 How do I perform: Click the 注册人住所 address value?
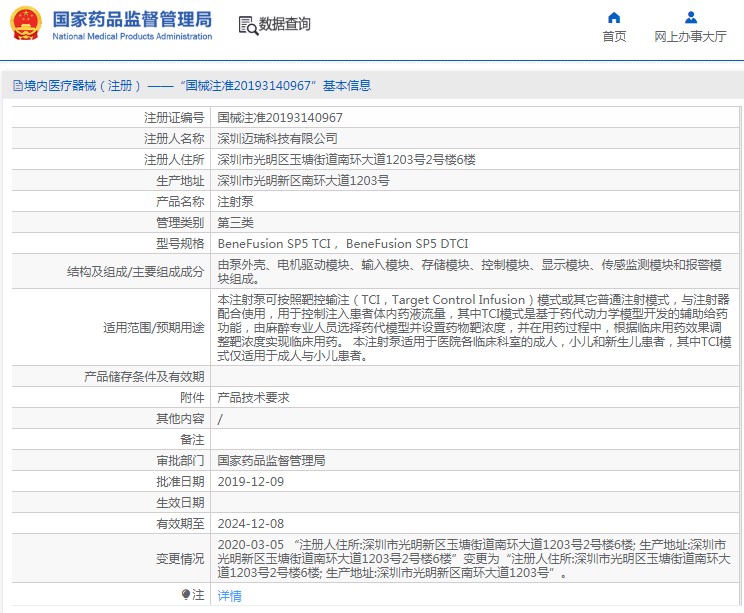[346, 159]
